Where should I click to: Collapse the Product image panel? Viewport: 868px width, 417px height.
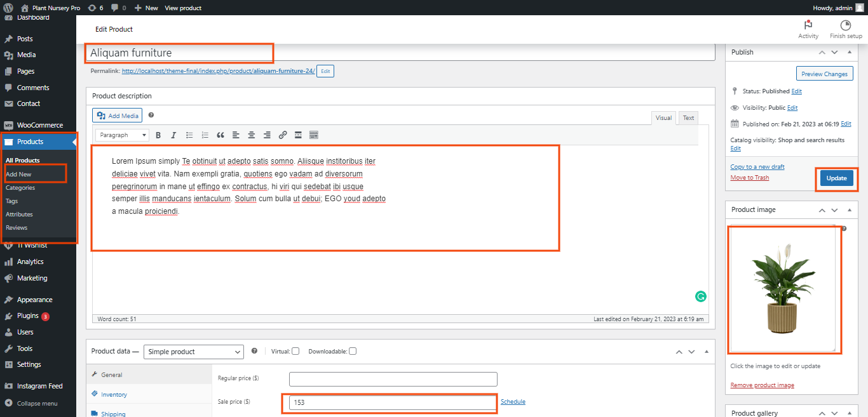point(850,210)
